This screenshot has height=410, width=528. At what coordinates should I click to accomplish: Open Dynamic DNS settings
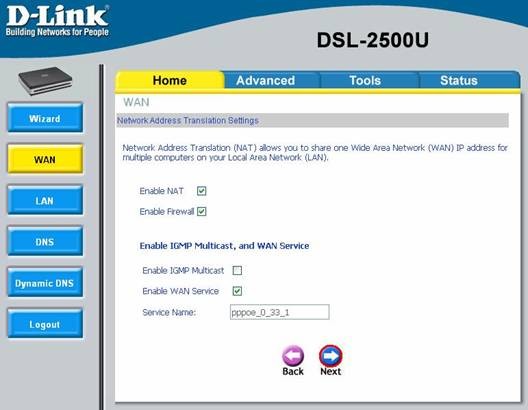pyautogui.click(x=45, y=282)
